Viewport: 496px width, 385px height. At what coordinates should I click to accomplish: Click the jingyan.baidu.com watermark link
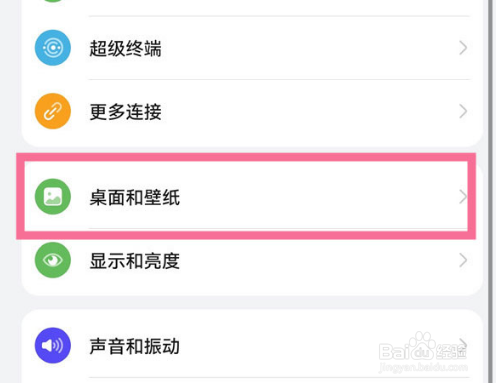tap(423, 367)
